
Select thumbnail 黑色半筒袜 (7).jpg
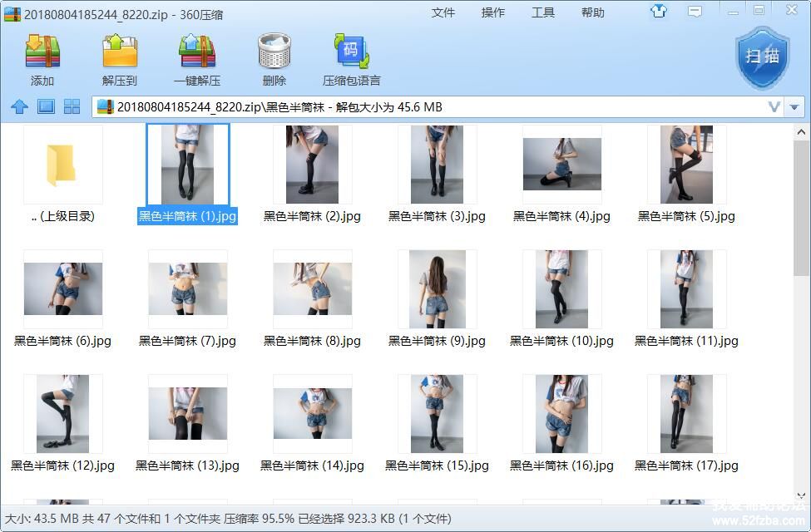188,288
